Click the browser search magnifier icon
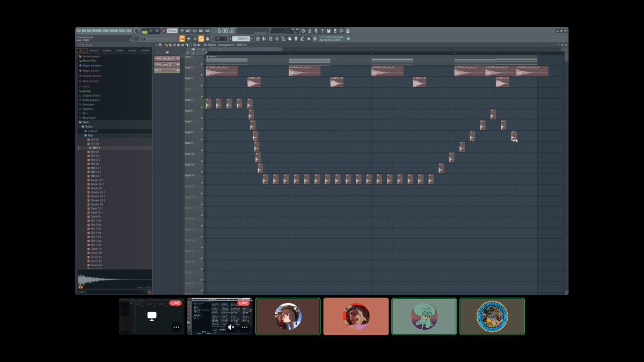 coord(149,292)
